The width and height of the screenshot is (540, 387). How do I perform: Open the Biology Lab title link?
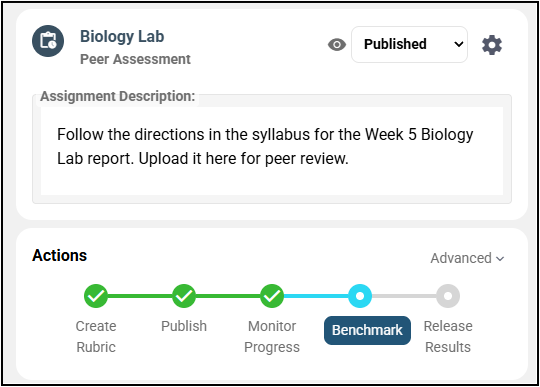pos(122,36)
